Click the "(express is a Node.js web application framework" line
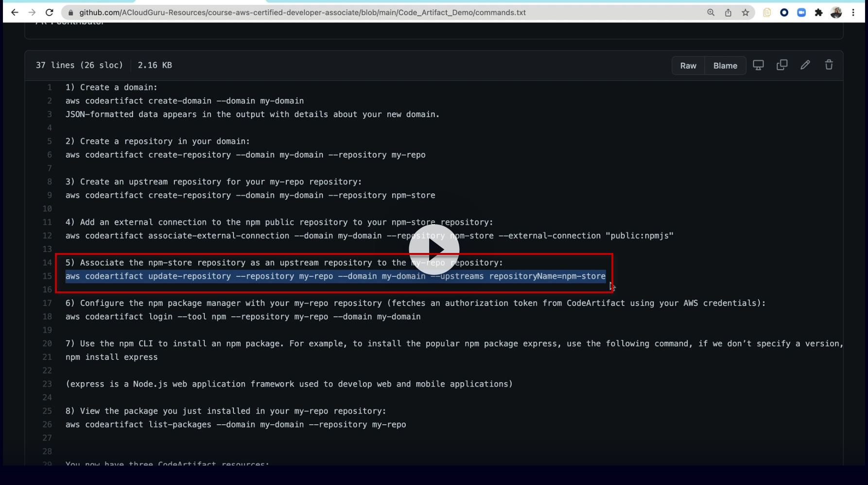 [289, 384]
